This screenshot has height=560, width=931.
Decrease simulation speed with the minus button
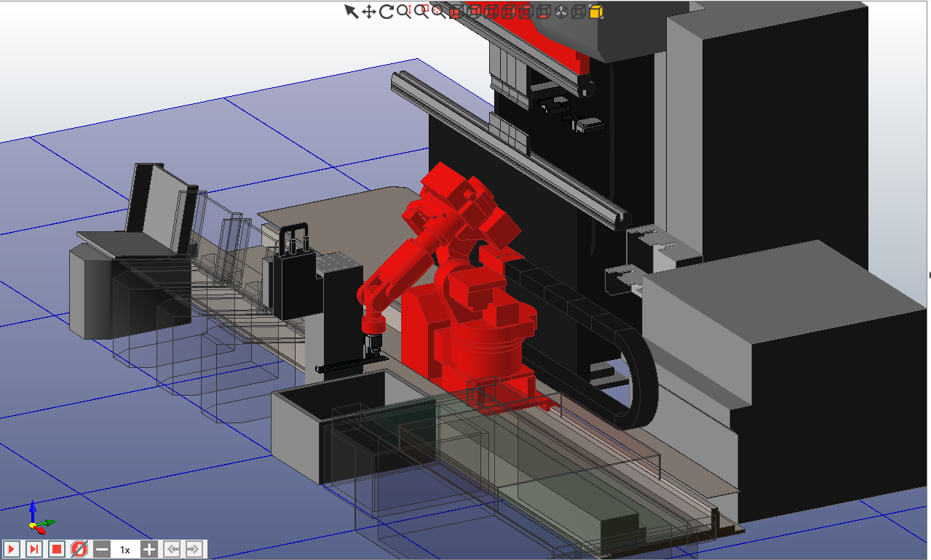(x=102, y=549)
